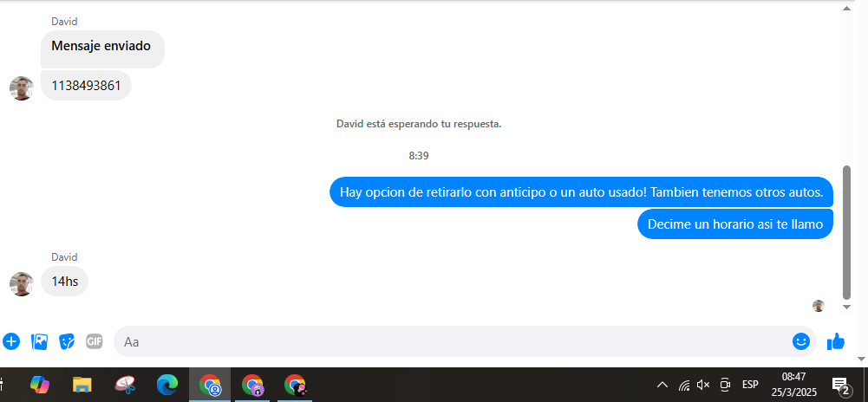Click the 8:39 timestamp
This screenshot has height=402, width=868.
pos(419,156)
